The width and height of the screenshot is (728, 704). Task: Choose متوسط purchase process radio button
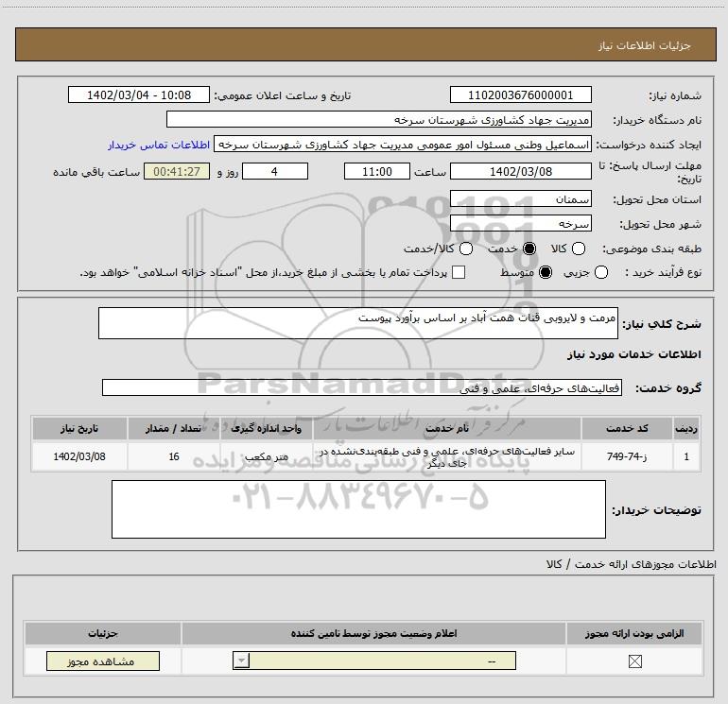pos(546,272)
